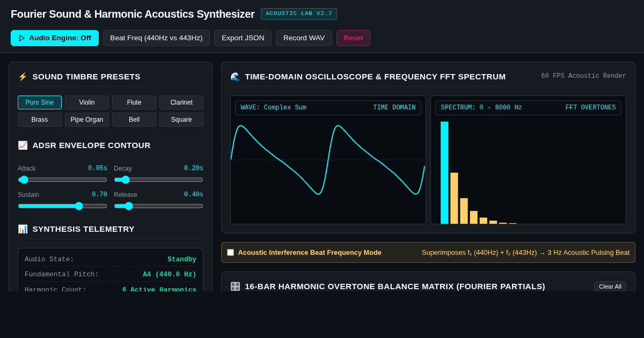Click the time-domain oscilloscope waveform display

pyautogui.click(x=328, y=160)
